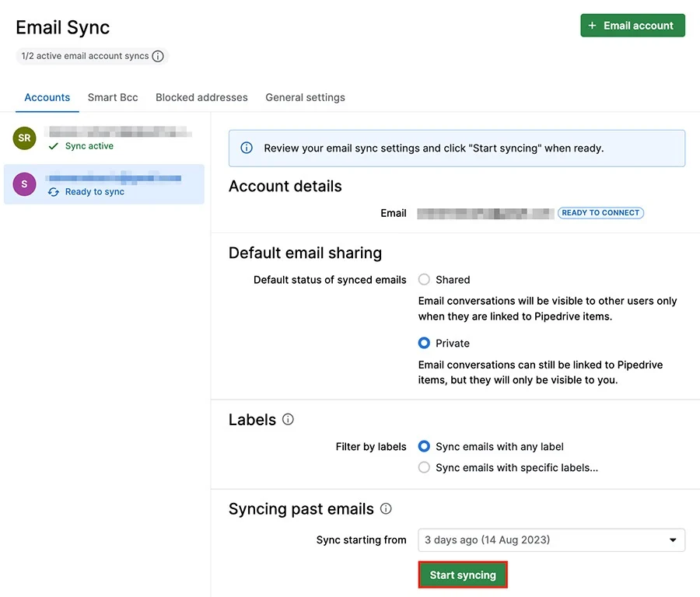The height and width of the screenshot is (597, 700).
Task: Open the Blocked addresses tab
Action: (201, 97)
